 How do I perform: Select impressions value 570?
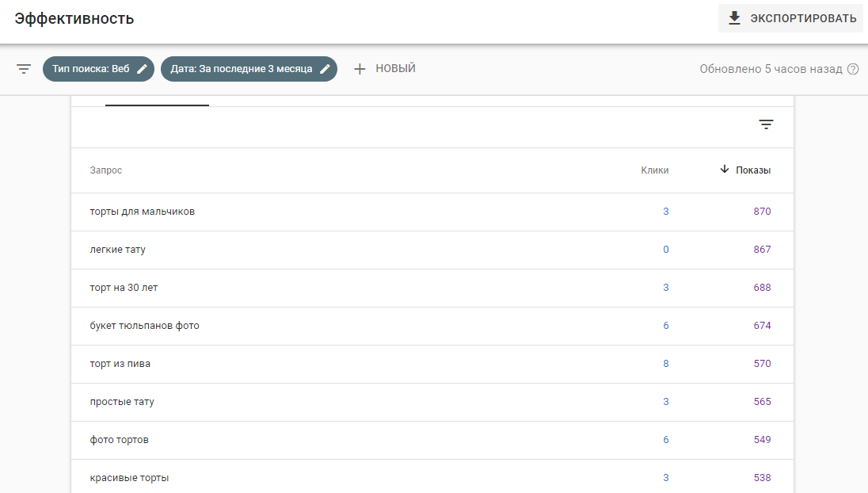point(762,364)
